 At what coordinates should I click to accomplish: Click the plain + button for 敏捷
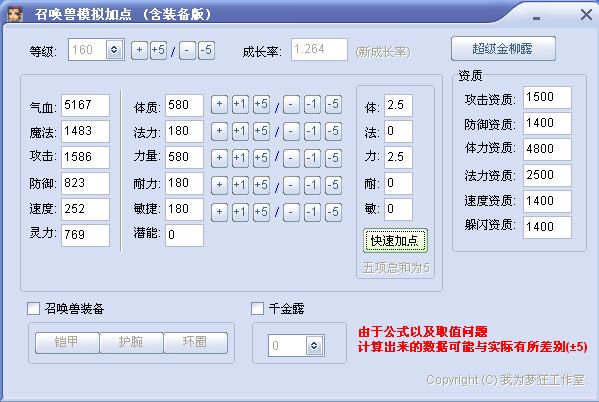tap(219, 212)
